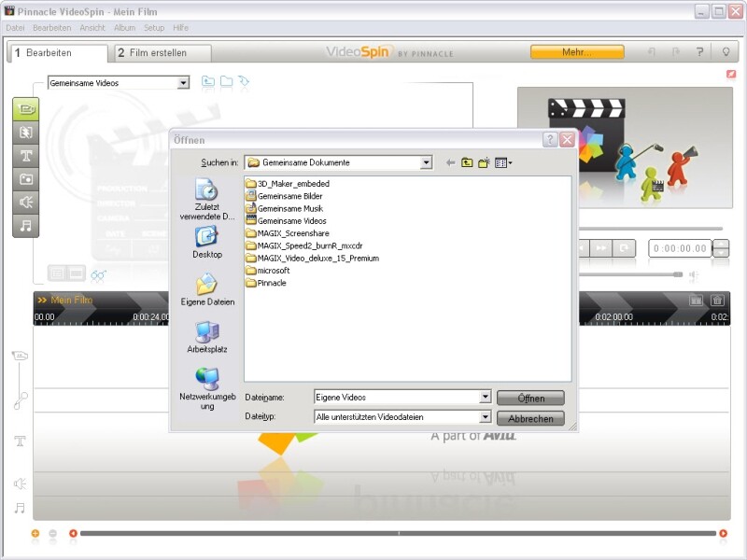Screen dimensions: 747x560
Task: Select the Gemeinsame Musik folder
Action: [285, 208]
